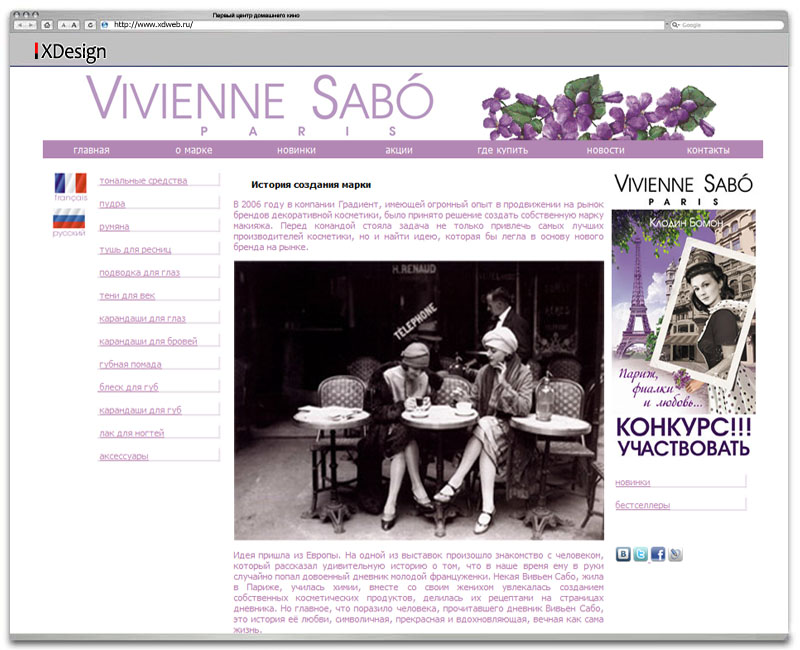Click the vintage Paris cafe photo
This screenshot has height=650, width=800.
(419, 401)
